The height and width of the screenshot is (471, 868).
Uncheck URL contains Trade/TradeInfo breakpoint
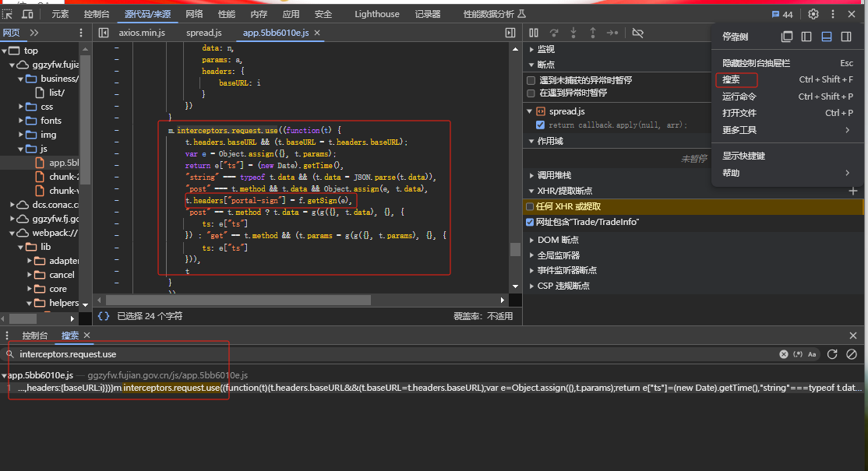pos(530,222)
